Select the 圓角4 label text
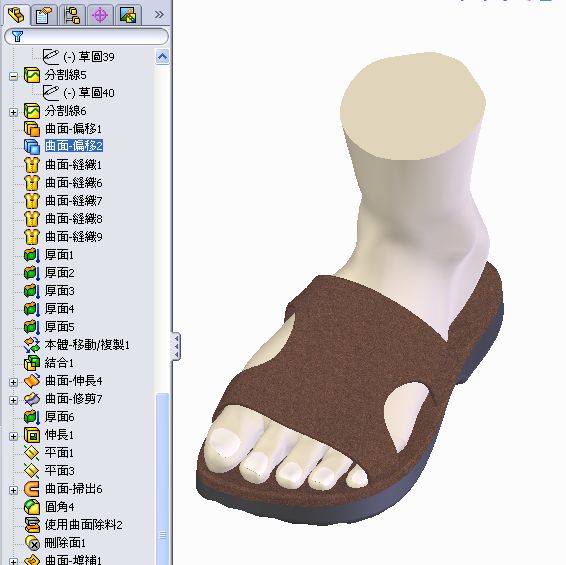The width and height of the screenshot is (566, 565). tap(60, 507)
